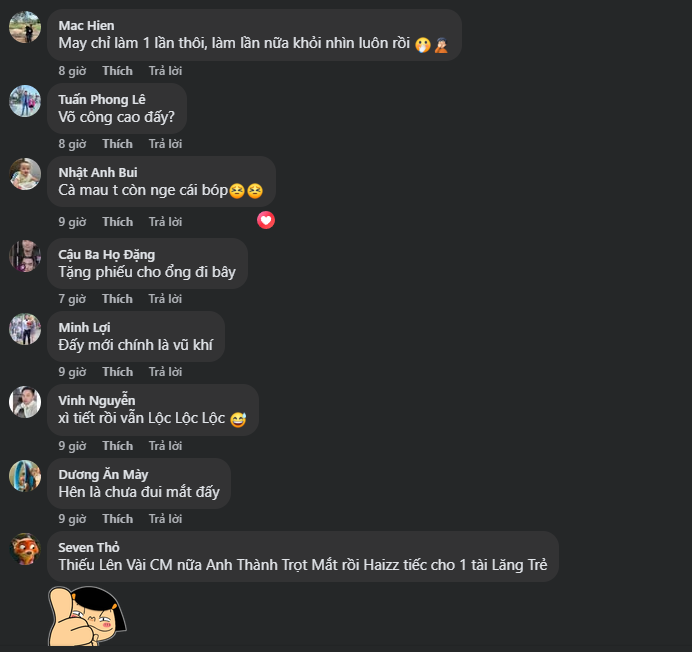Image resolution: width=692 pixels, height=652 pixels.
Task: Open the Seven Thỏ name link
Action: coord(89,547)
